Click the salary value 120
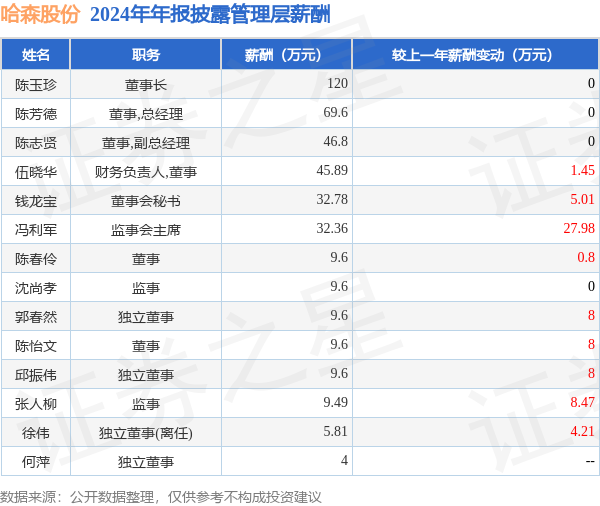The height and width of the screenshot is (506, 600). coord(337,83)
